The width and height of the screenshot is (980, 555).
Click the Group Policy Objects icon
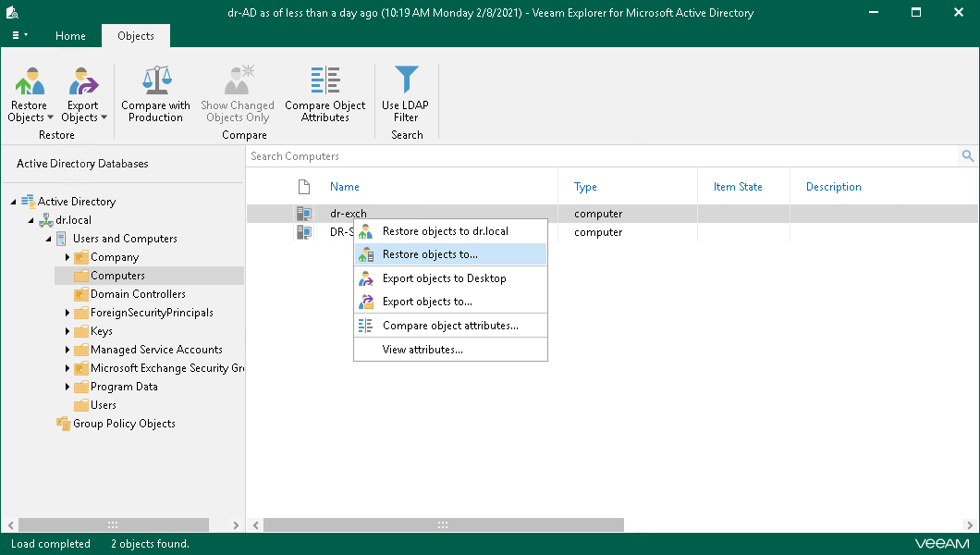click(63, 424)
